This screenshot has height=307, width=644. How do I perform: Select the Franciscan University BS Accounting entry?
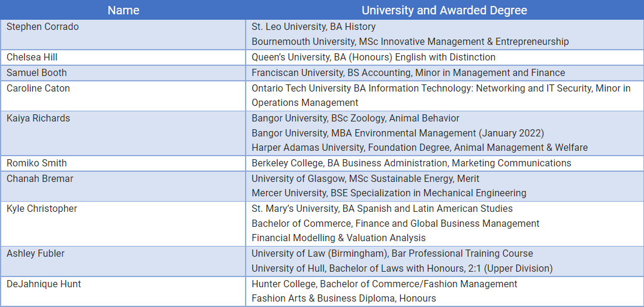408,73
